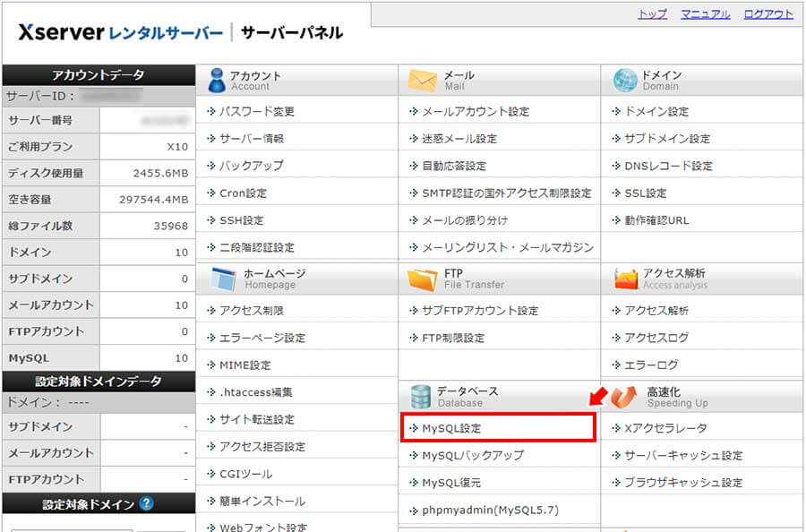Click the Database cylinder icon
806x532 pixels.
click(421, 397)
